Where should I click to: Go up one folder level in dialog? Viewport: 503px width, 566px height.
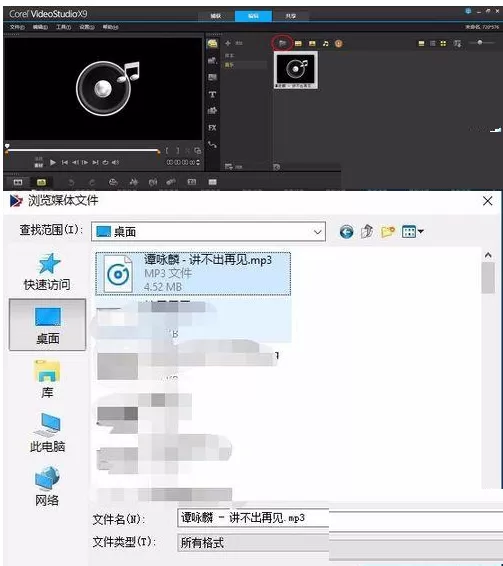click(x=367, y=231)
